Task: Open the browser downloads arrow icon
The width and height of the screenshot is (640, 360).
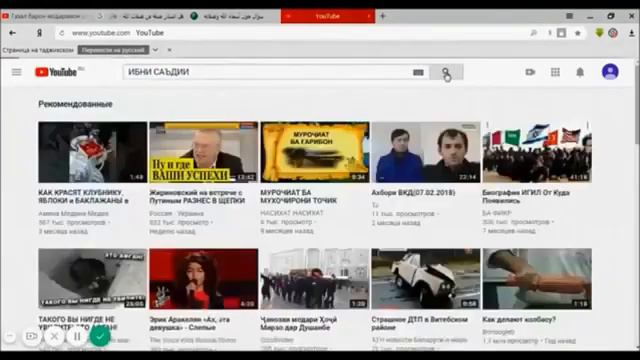Action: coord(631,33)
